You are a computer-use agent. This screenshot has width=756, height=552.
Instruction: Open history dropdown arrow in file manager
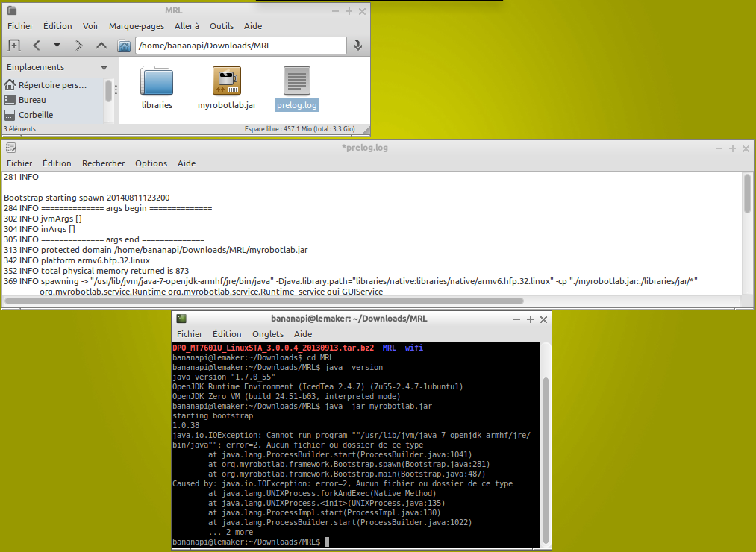57,46
